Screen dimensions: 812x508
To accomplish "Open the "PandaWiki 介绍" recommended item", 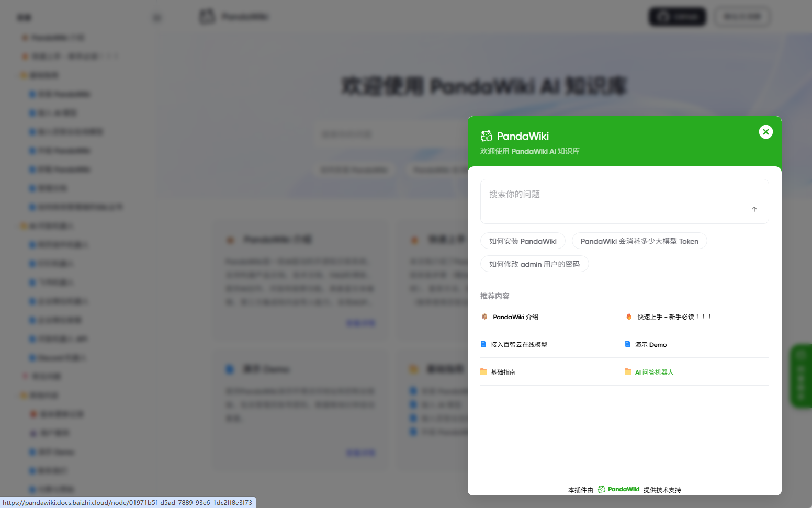I will [515, 317].
